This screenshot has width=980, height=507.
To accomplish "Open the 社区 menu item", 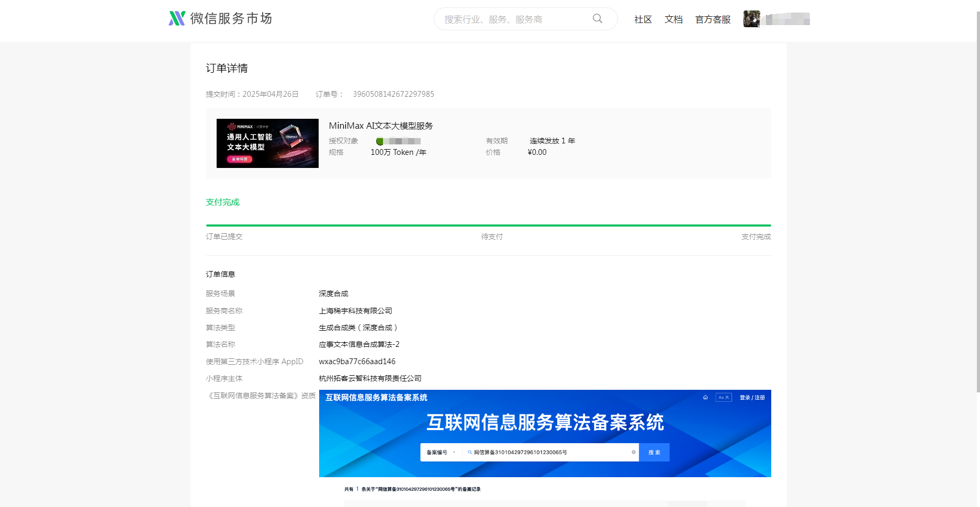I will (x=643, y=19).
